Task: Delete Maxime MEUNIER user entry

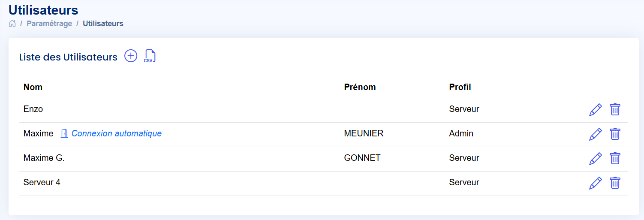Action: click(x=615, y=134)
